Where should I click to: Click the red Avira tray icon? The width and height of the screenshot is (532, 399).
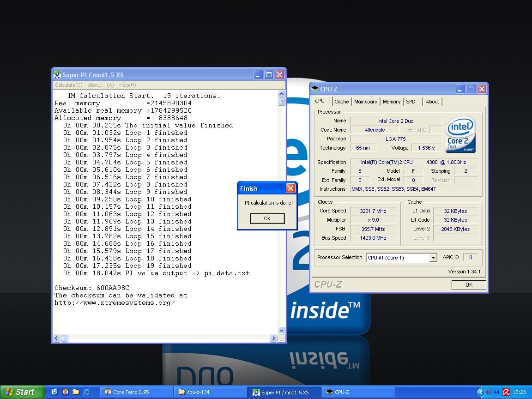click(506, 392)
